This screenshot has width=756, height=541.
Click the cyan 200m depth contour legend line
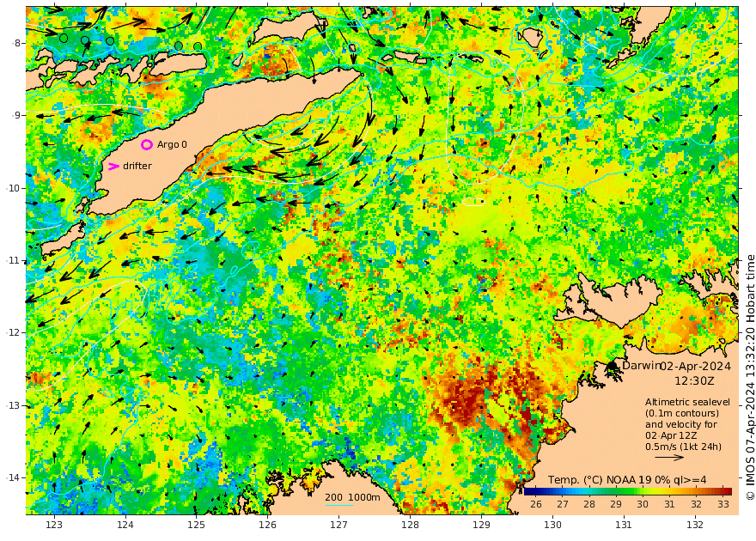pyautogui.click(x=338, y=505)
